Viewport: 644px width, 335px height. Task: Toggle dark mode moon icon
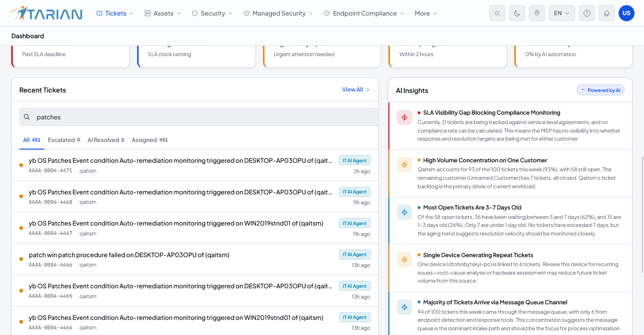pos(517,13)
